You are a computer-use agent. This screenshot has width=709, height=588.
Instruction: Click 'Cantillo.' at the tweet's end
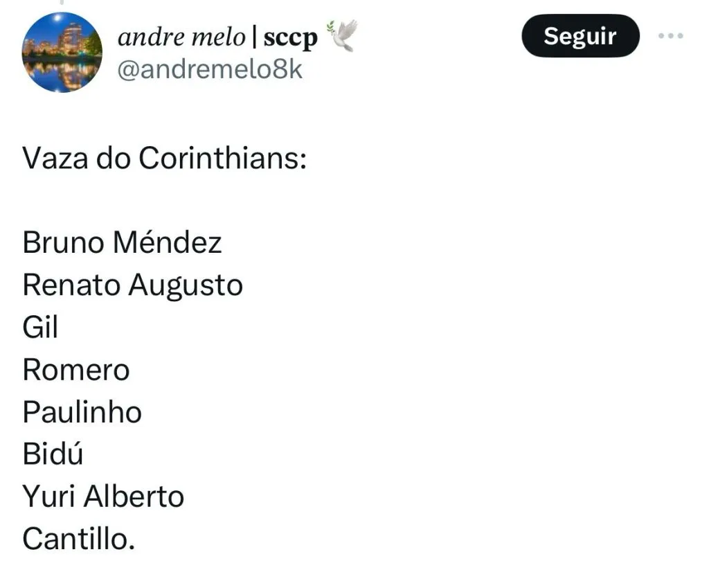coord(78,539)
